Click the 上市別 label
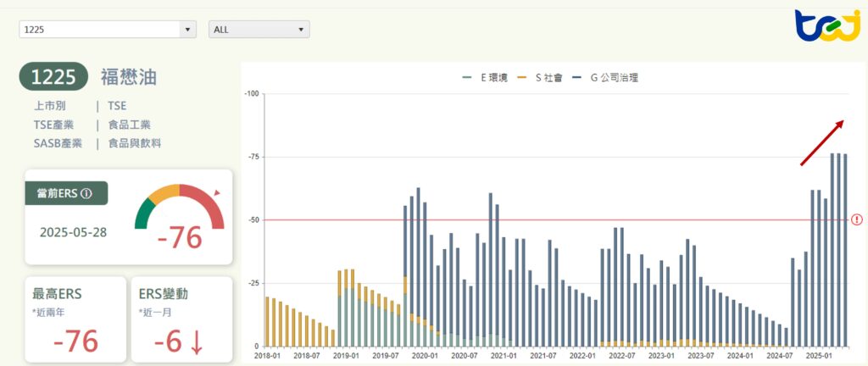The height and width of the screenshot is (366, 868). pos(50,106)
